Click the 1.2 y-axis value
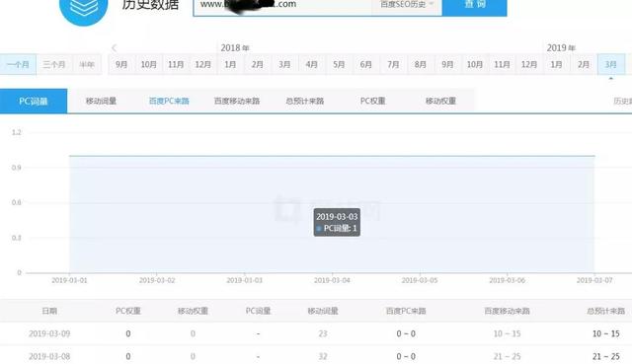 [17, 132]
